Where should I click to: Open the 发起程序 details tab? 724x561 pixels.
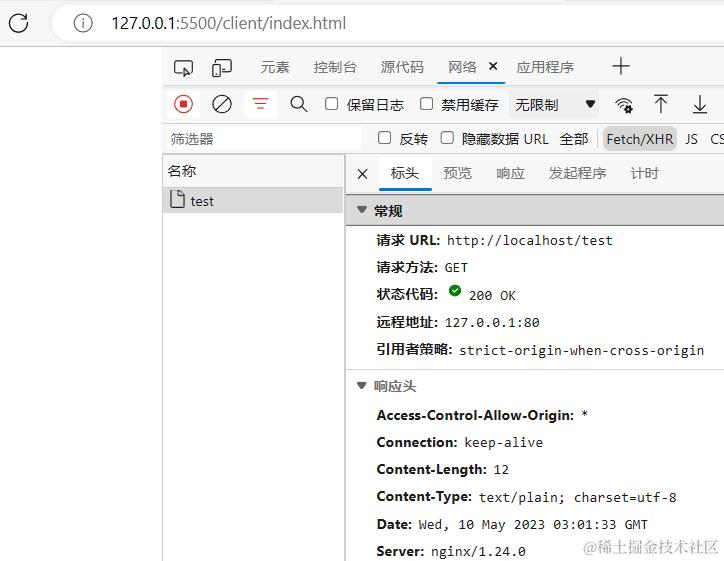point(577,173)
